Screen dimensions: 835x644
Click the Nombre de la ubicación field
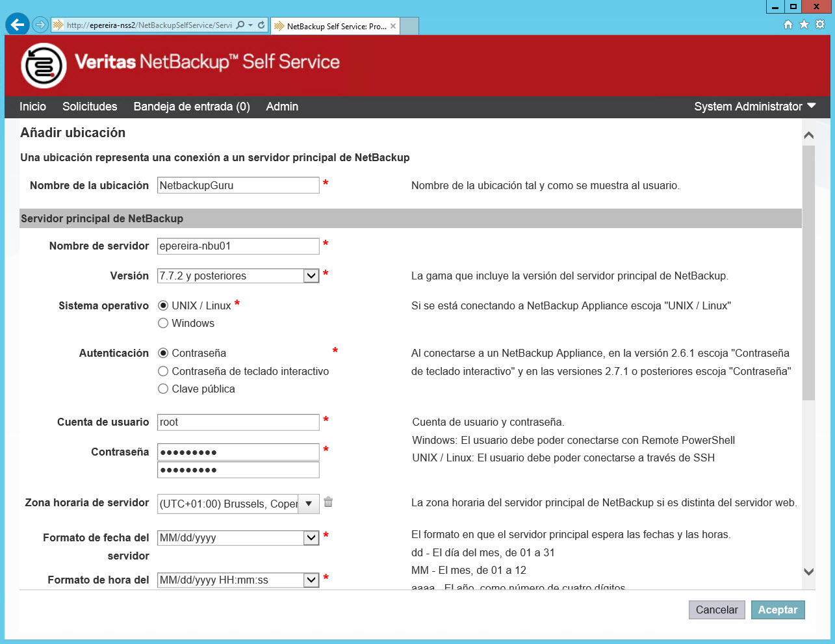(238, 185)
